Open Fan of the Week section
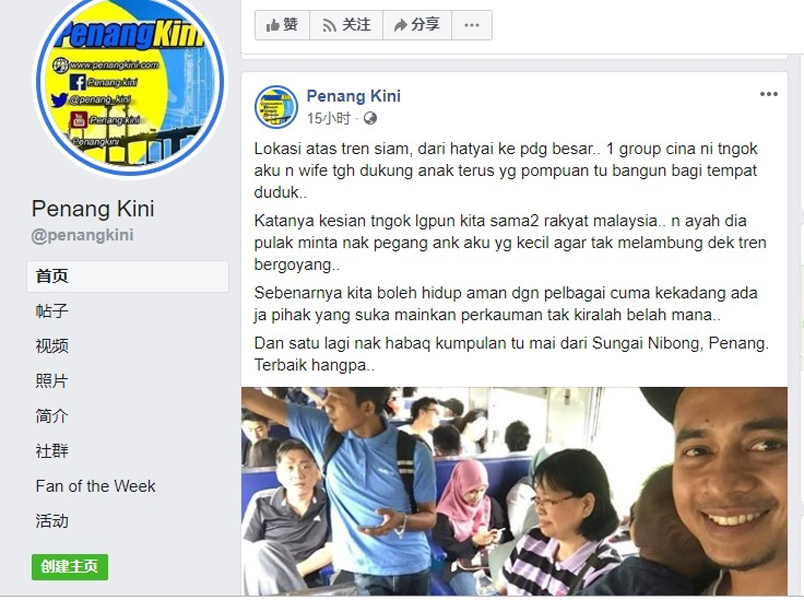804x600 pixels. (95, 486)
